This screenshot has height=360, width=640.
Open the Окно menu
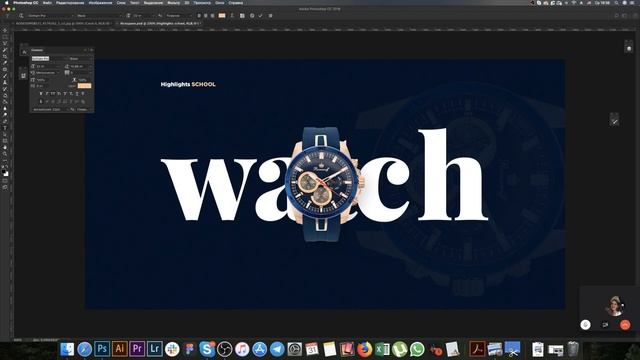click(220, 3)
